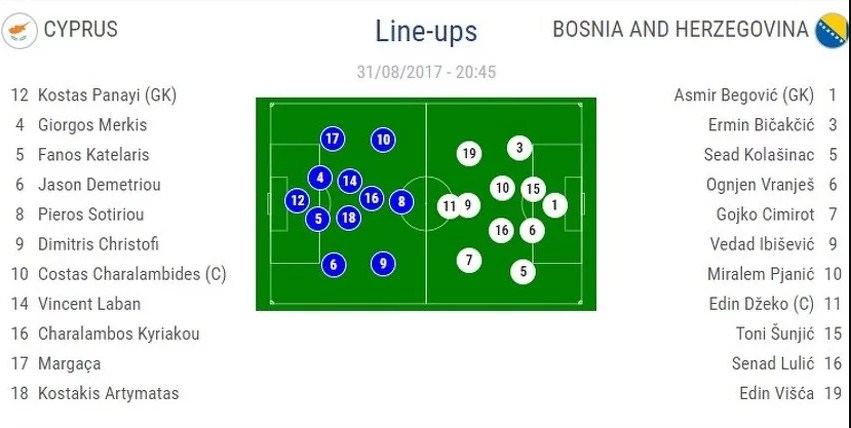
Task: Click the Cyprus flag icon
Action: (x=17, y=30)
